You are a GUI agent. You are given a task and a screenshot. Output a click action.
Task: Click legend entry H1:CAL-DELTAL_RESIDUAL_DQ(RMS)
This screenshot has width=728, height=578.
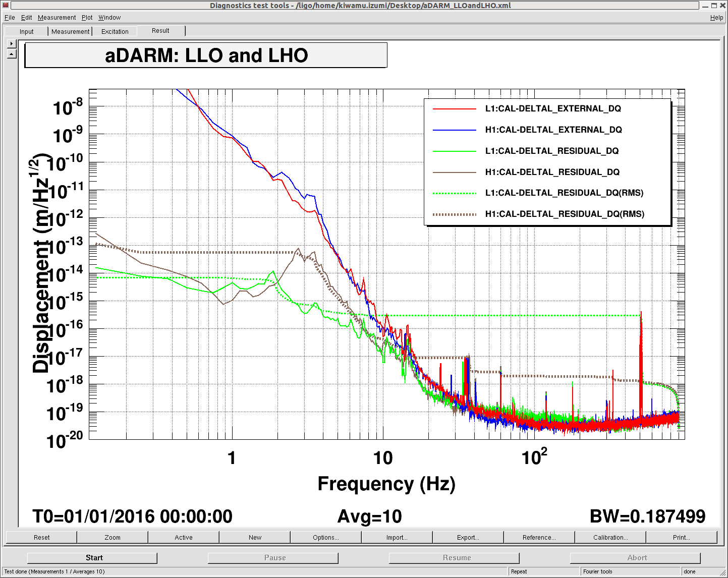click(565, 214)
